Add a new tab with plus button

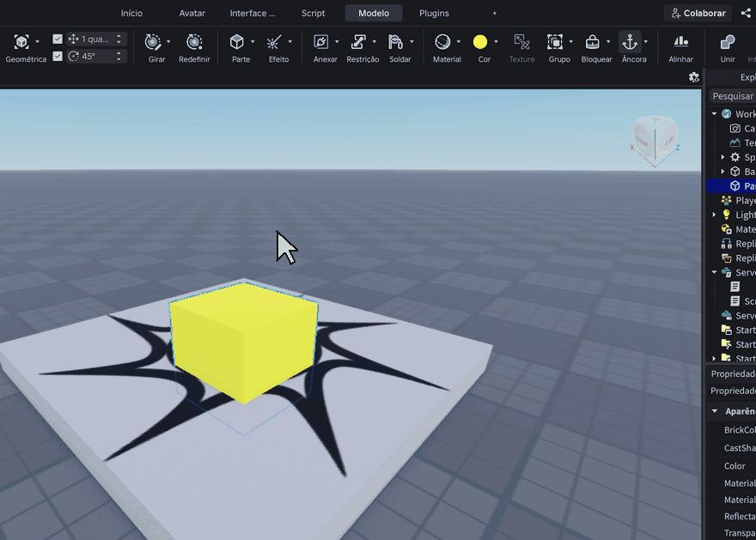click(494, 13)
